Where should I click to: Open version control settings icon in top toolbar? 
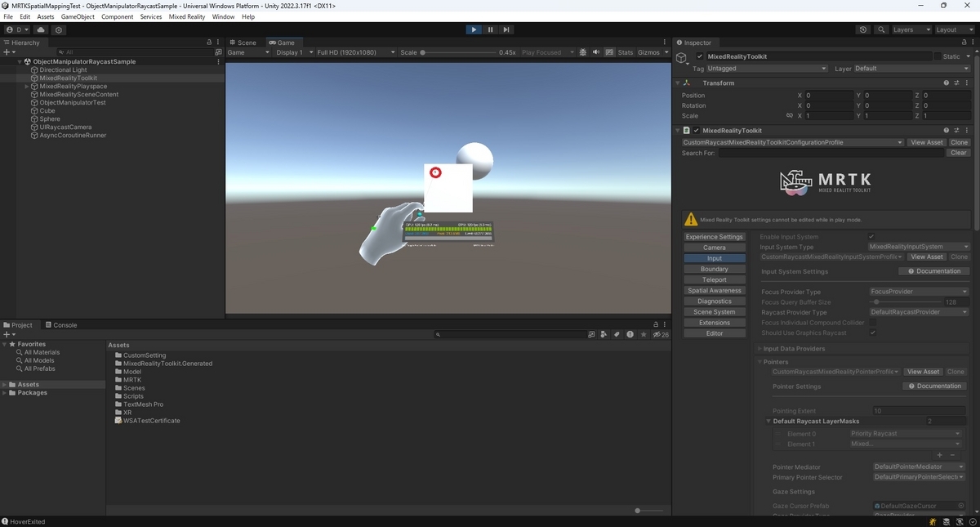pos(58,29)
